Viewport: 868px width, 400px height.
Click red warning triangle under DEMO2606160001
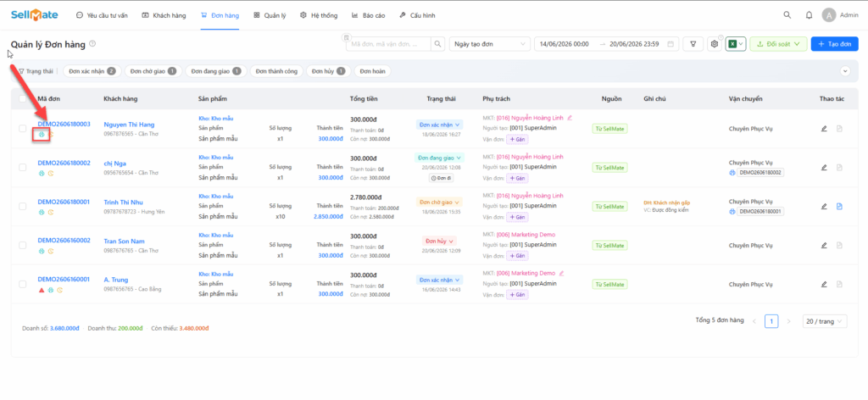coord(42,290)
